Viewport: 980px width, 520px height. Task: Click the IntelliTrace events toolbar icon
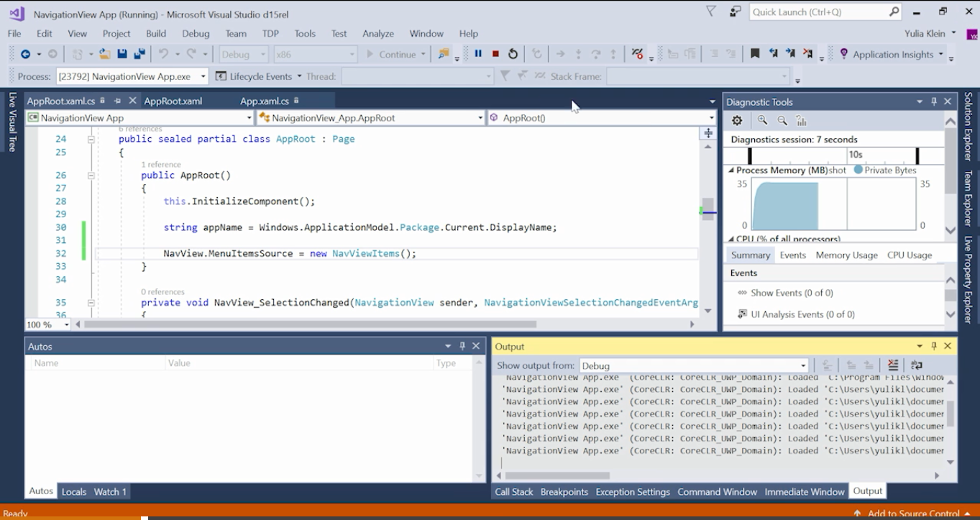click(637, 54)
